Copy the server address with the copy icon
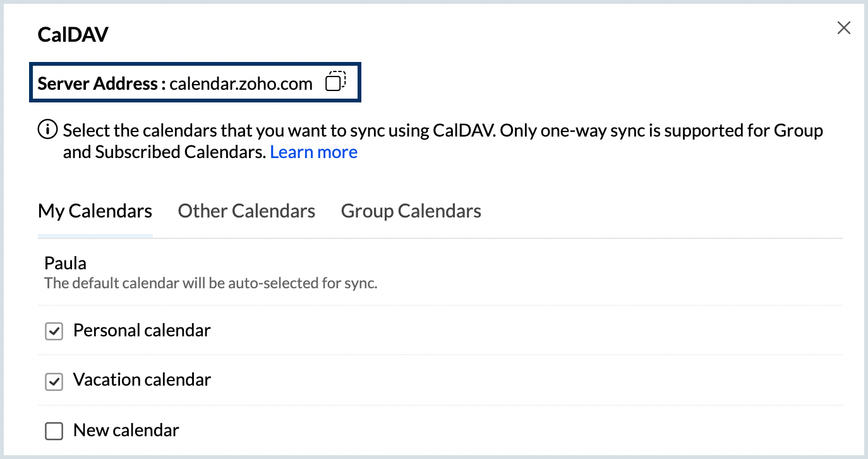 [x=335, y=82]
